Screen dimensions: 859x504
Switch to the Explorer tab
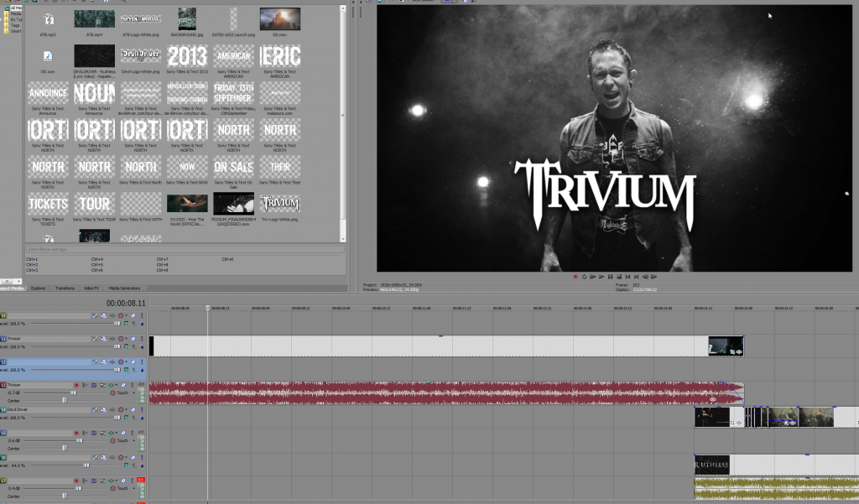[39, 288]
